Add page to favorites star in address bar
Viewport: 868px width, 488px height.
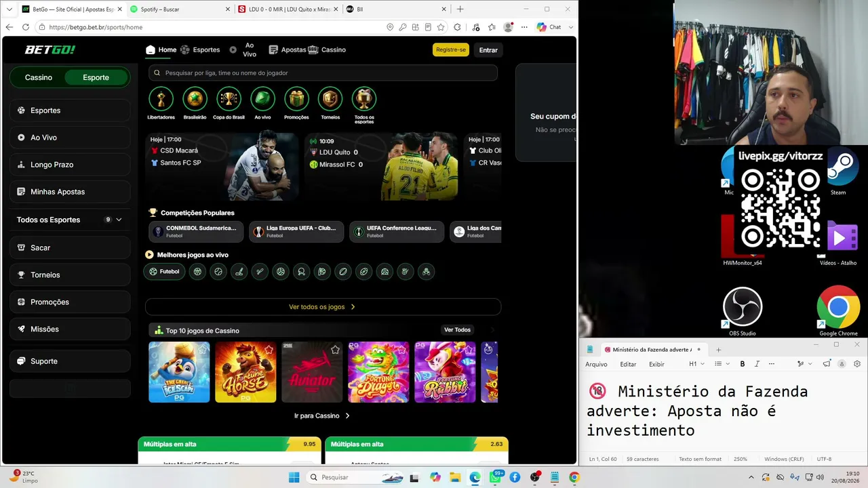(441, 27)
